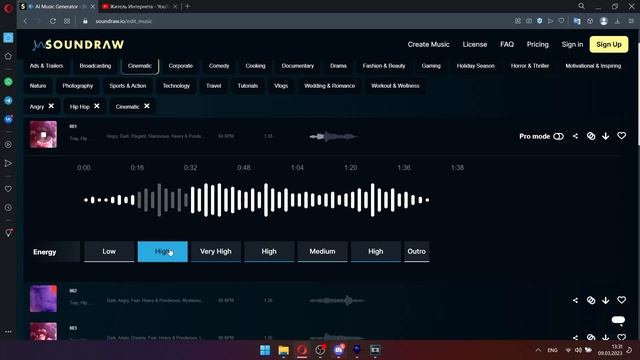Remove the Hip Hop filter tag

(x=97, y=106)
